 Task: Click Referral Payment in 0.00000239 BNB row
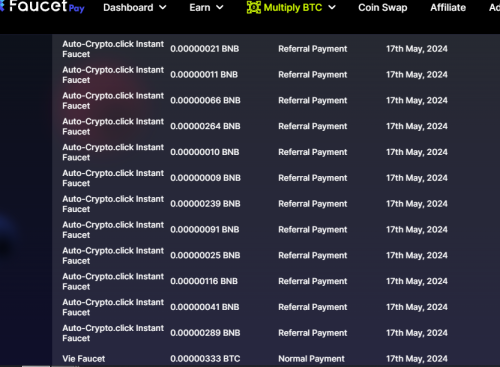click(313, 204)
